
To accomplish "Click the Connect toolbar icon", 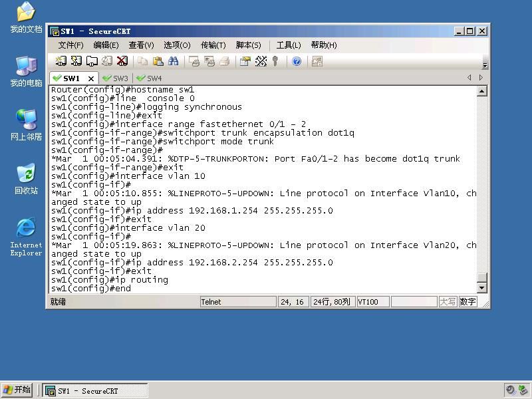I will 61,61.
